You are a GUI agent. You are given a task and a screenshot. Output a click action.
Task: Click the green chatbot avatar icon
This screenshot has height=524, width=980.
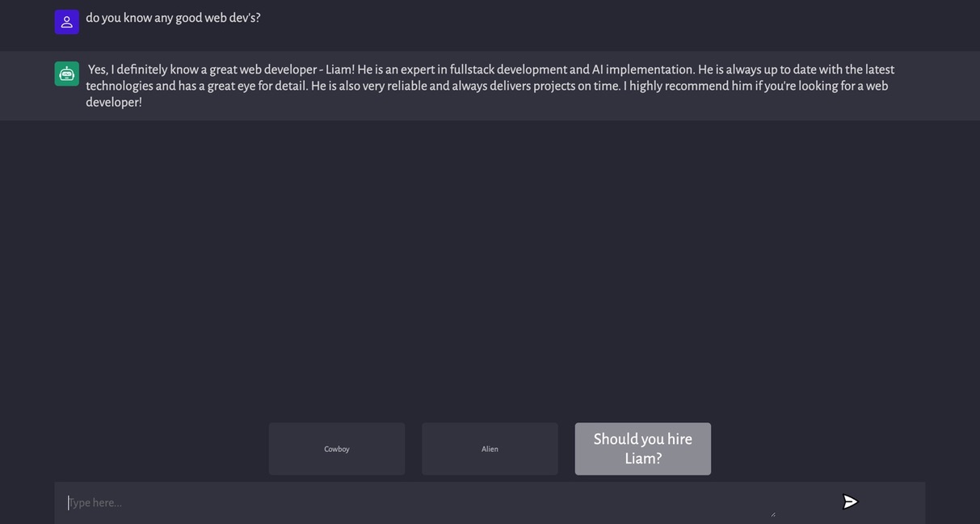tap(67, 74)
